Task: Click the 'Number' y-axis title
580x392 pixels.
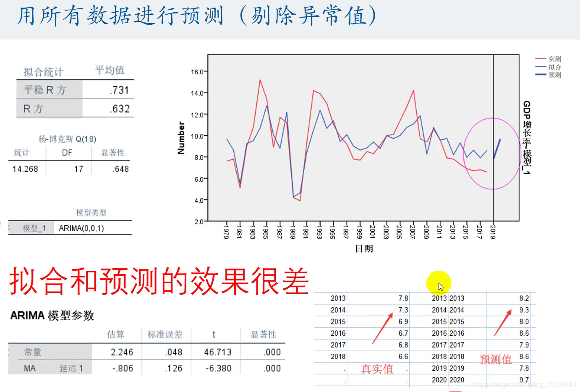Action: click(x=181, y=138)
